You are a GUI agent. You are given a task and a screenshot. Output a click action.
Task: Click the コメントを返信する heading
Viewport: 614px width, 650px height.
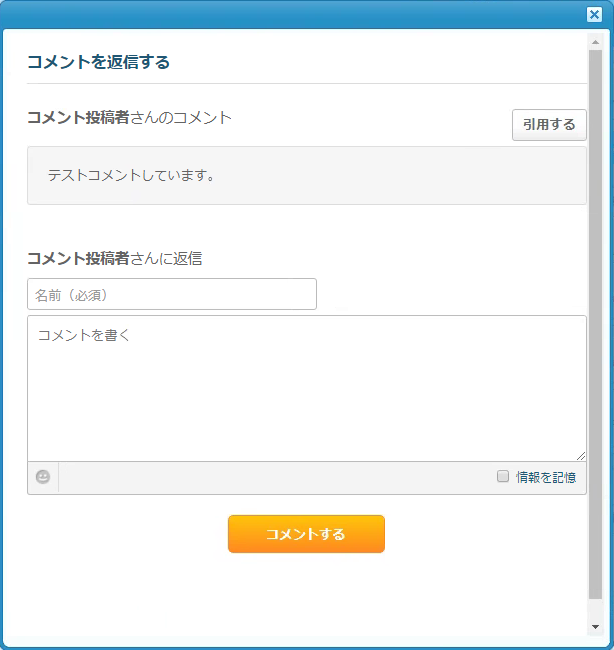pyautogui.click(x=98, y=62)
